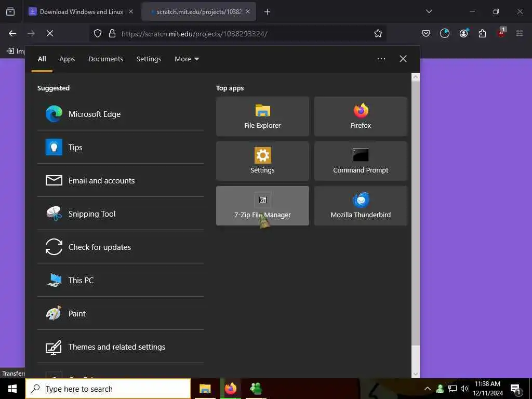This screenshot has height=399, width=532.
Task: Switch to the Documents search filter
Action: 106,59
